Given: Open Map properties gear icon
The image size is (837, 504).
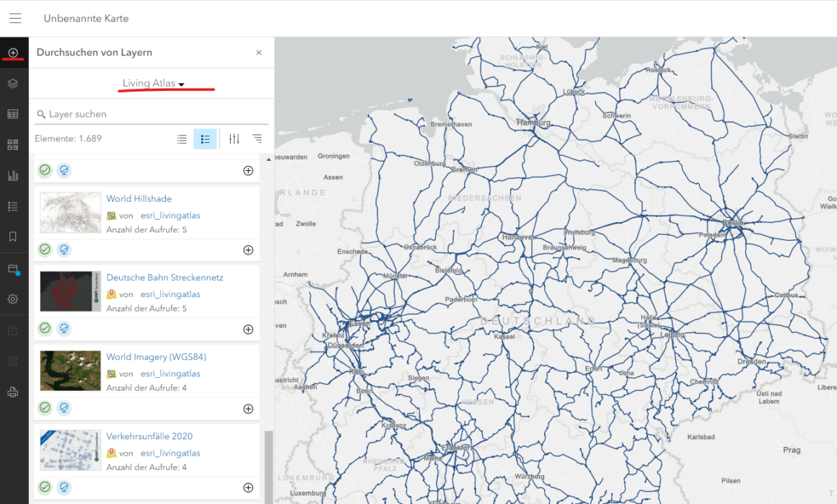Looking at the screenshot, I should tap(13, 299).
